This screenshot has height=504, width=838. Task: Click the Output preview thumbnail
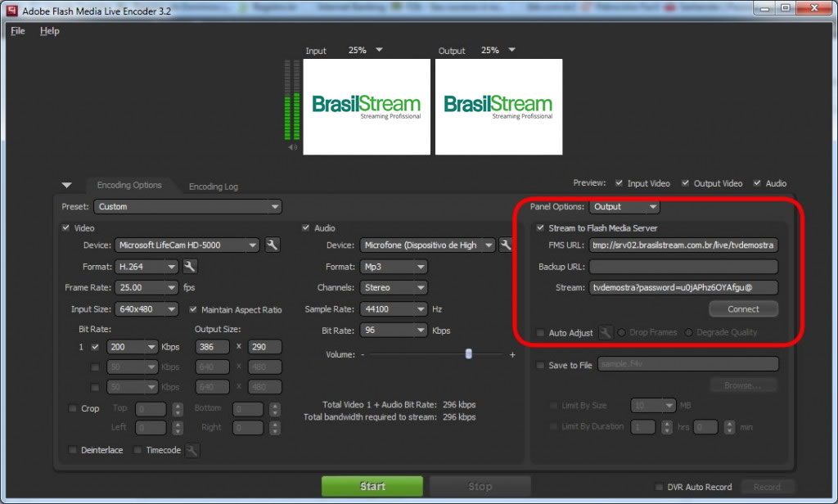pos(498,107)
